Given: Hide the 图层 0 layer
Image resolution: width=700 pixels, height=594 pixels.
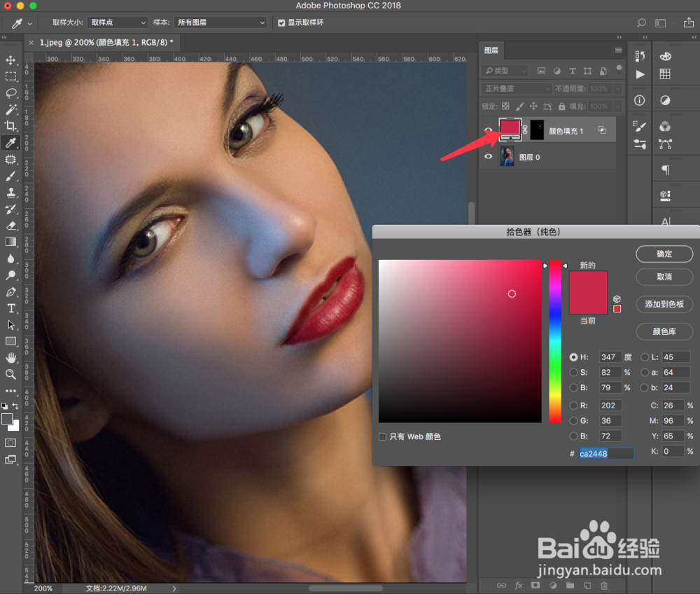Looking at the screenshot, I should [x=489, y=157].
